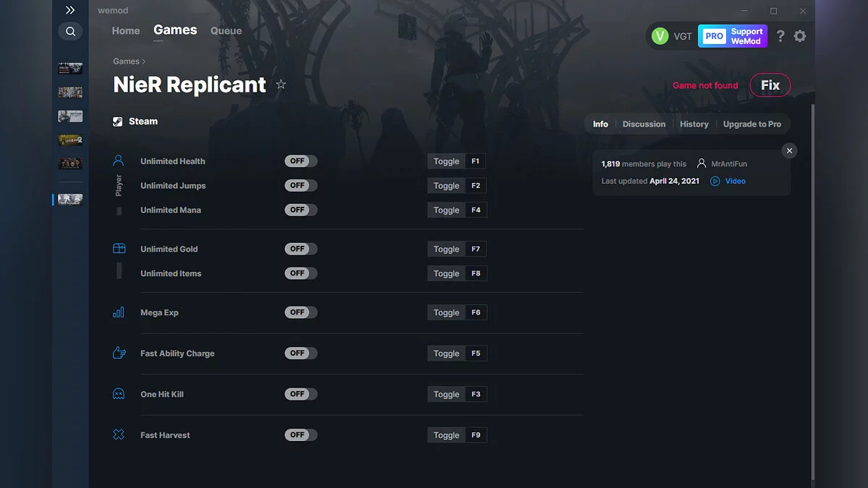Click the Steam platform icon
This screenshot has width=868, height=488.
click(x=118, y=121)
